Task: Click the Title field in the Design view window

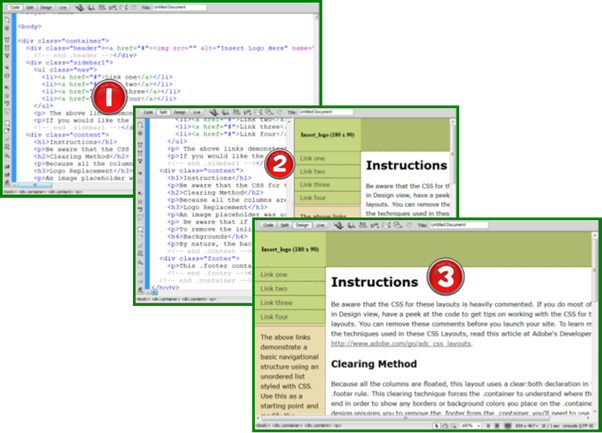Action: 459,225
